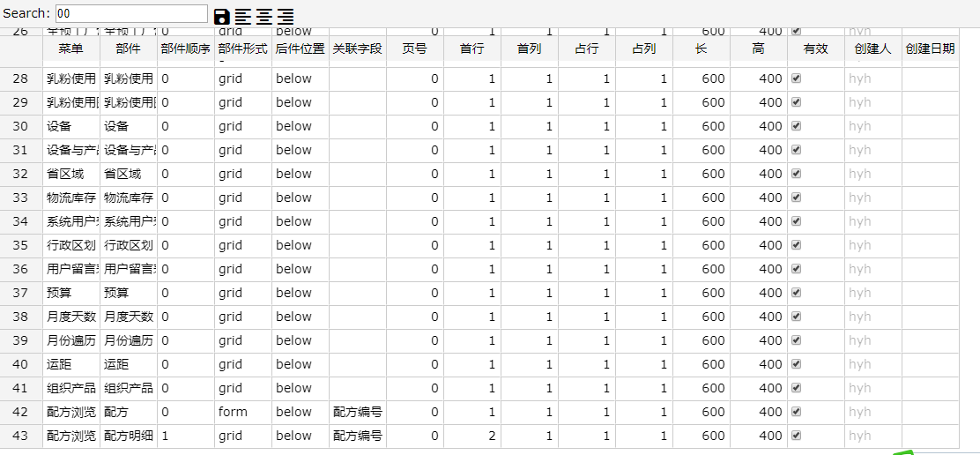Click 配方 cell in 部件 column, row 42
The height and width of the screenshot is (455, 980).
pyautogui.click(x=129, y=412)
